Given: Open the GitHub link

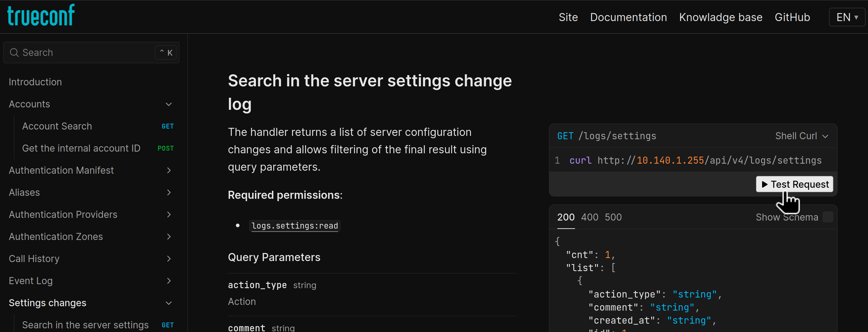Looking at the screenshot, I should click(x=792, y=17).
